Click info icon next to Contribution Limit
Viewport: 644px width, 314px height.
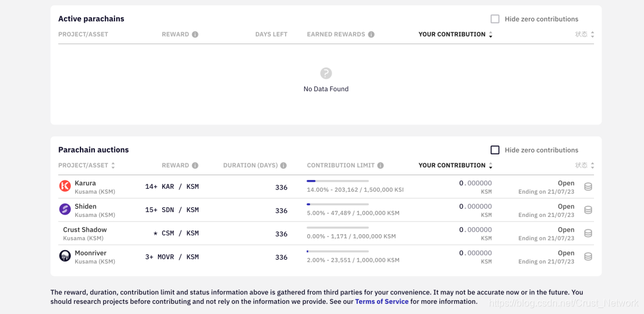(380, 166)
